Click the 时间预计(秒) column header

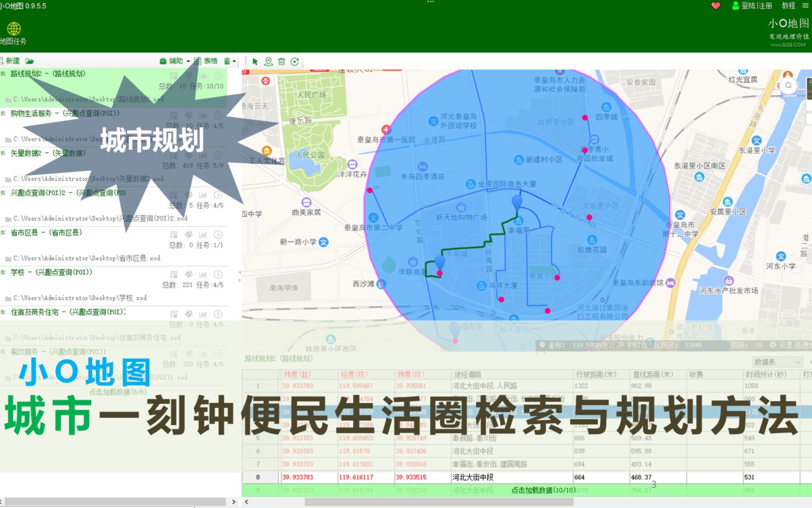[771, 374]
